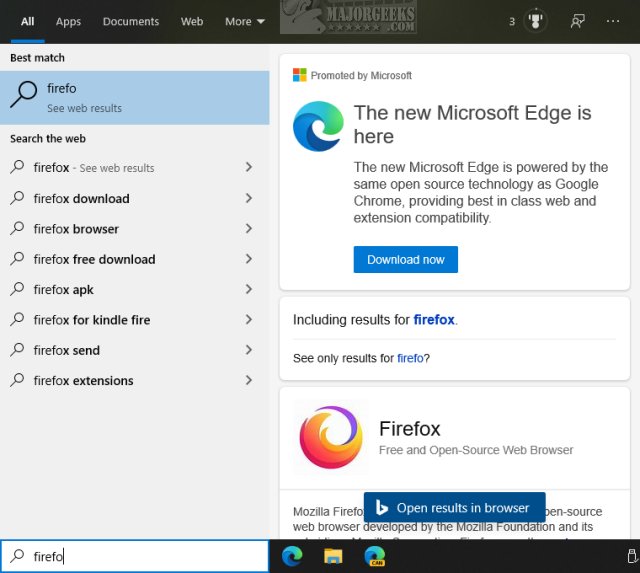Open Microsoft Edge from the taskbar

pos(293,556)
